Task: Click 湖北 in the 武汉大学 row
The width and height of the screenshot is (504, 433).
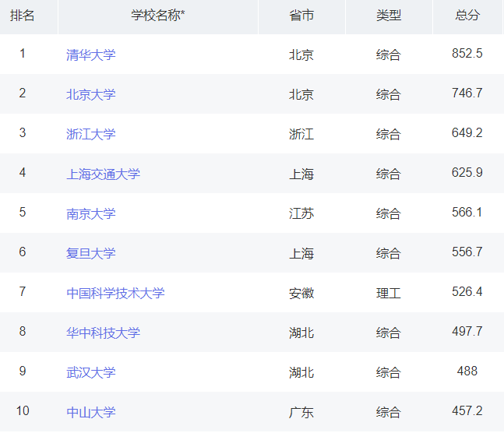Action: [301, 372]
